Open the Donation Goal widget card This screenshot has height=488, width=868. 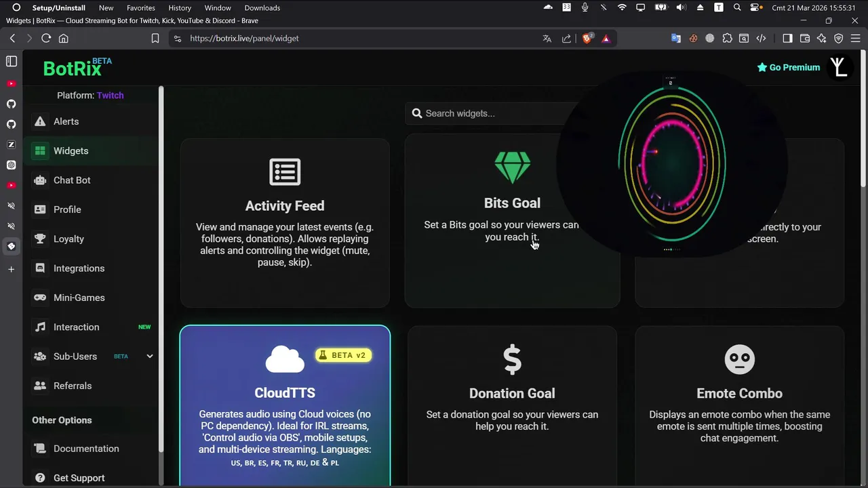click(512, 405)
